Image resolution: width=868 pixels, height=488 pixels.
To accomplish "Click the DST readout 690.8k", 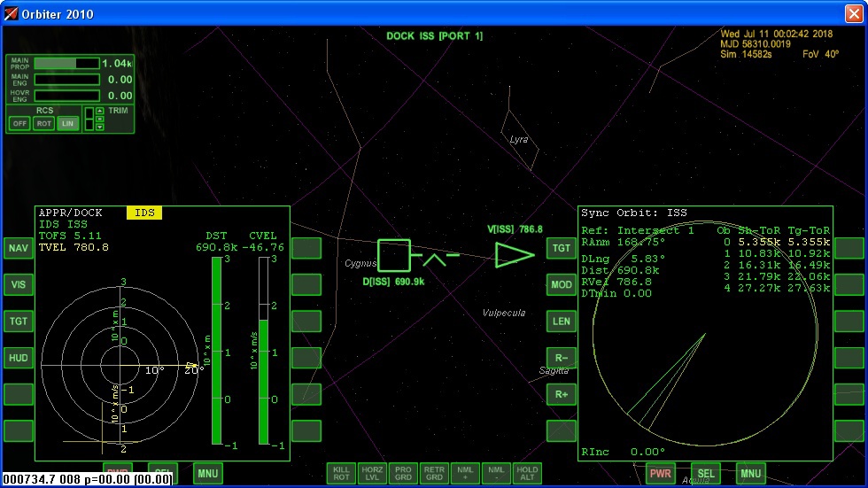I will click(216, 247).
